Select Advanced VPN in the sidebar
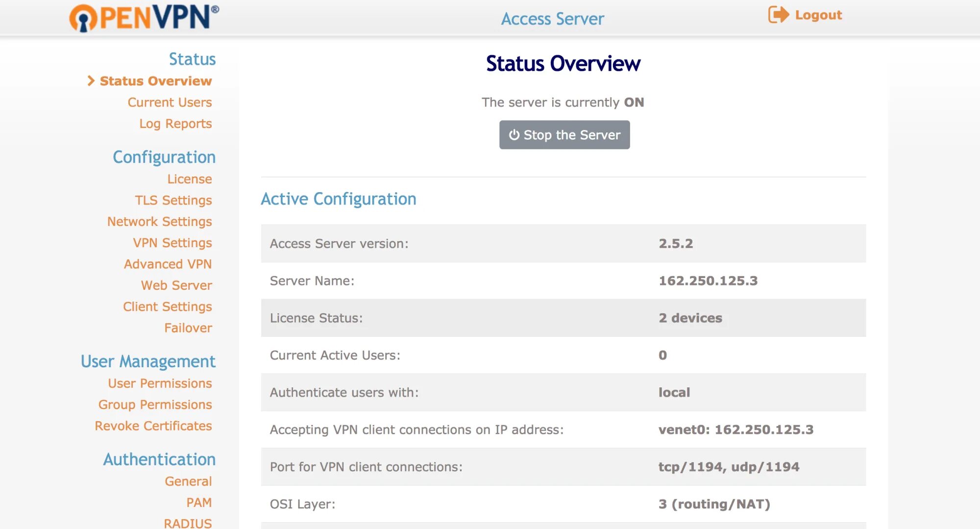Image resolution: width=980 pixels, height=529 pixels. click(168, 264)
